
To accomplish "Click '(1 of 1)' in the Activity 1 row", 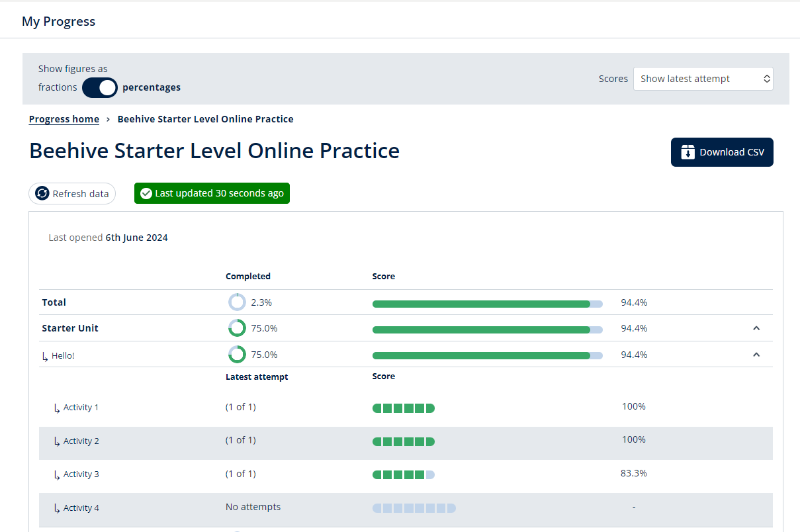I will pyautogui.click(x=241, y=407).
